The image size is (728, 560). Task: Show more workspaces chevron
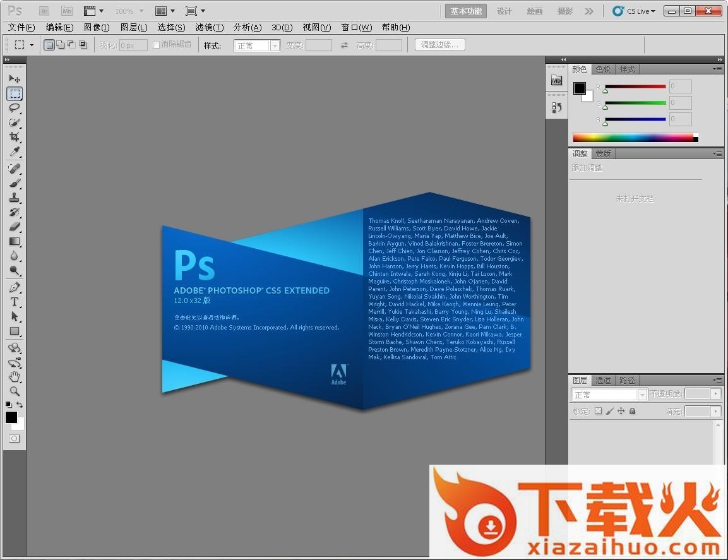coord(589,11)
